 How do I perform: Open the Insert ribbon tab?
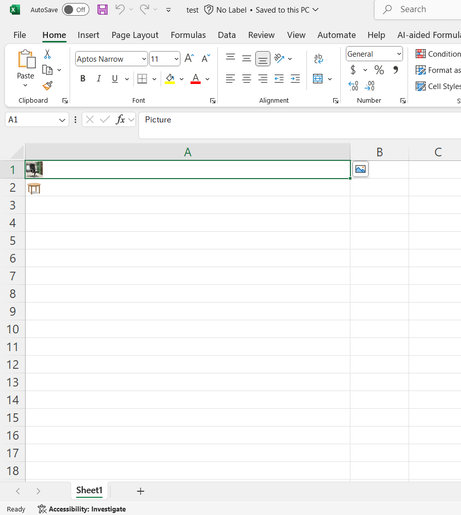(88, 35)
